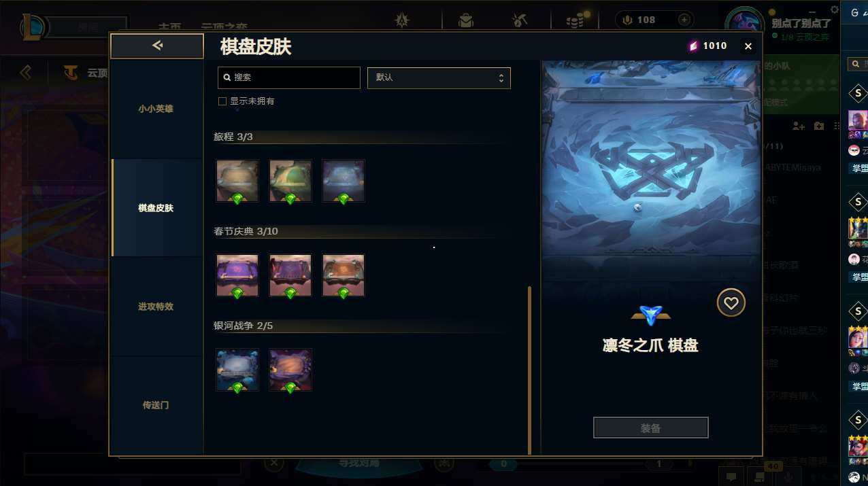Click the plus icon beside 108 currency
This screenshot has width=868, height=486.
coord(684,20)
